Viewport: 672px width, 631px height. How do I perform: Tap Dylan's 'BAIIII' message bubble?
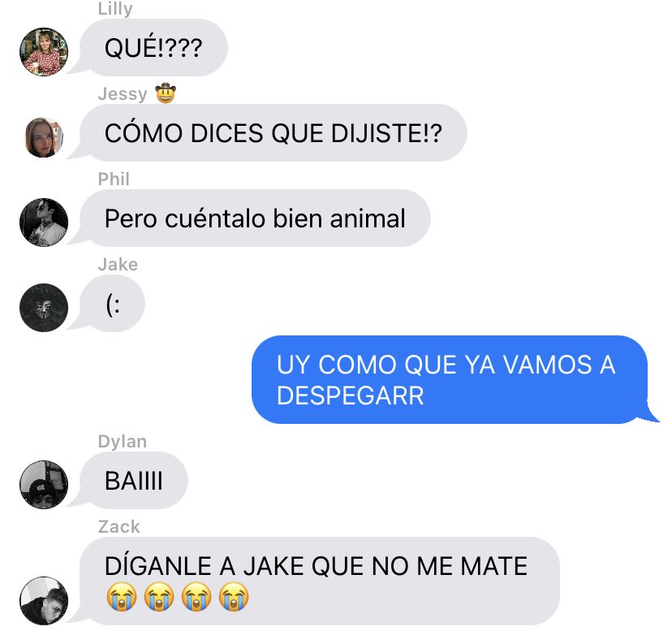(x=134, y=481)
